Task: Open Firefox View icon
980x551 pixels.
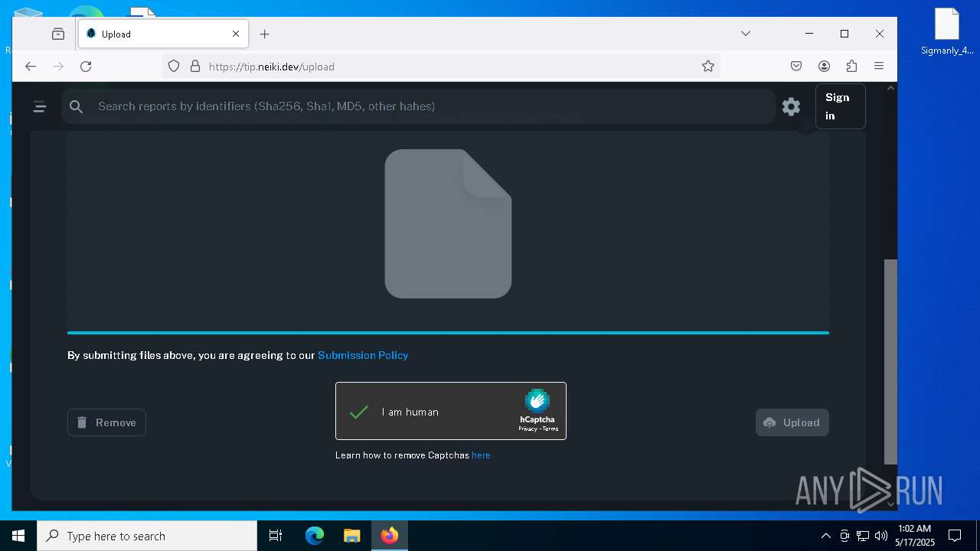Action: [58, 34]
